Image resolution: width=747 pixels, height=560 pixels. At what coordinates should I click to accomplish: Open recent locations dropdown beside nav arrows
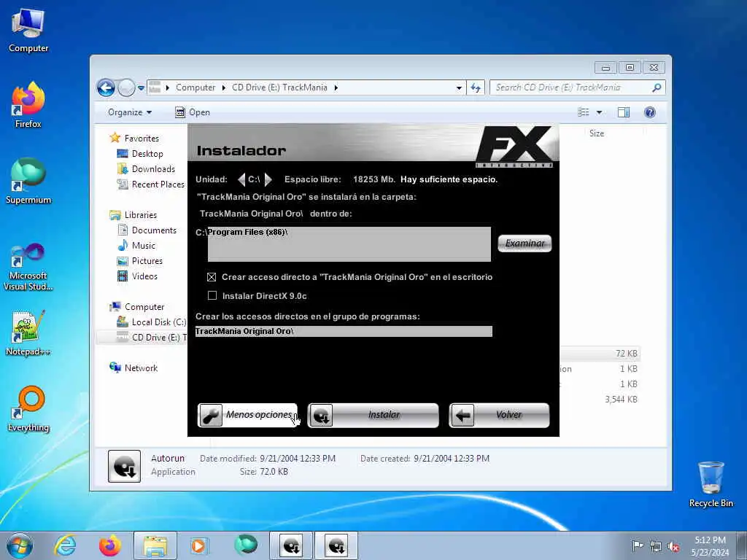click(x=141, y=88)
